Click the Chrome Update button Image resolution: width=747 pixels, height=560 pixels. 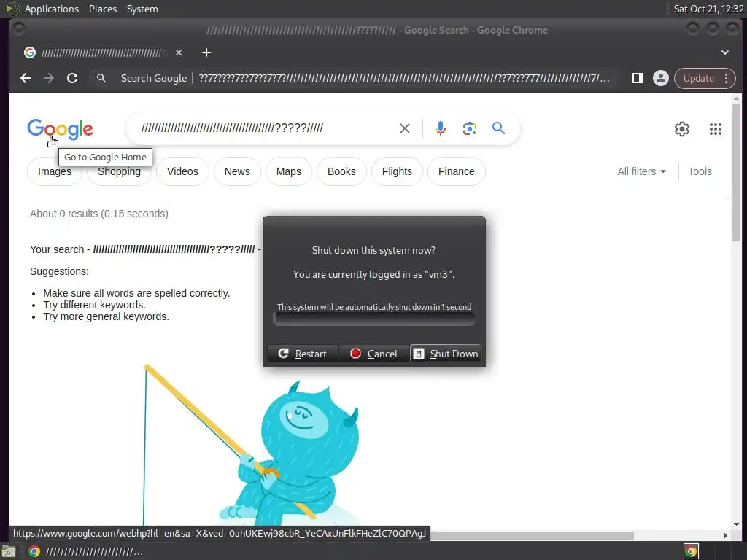click(698, 78)
